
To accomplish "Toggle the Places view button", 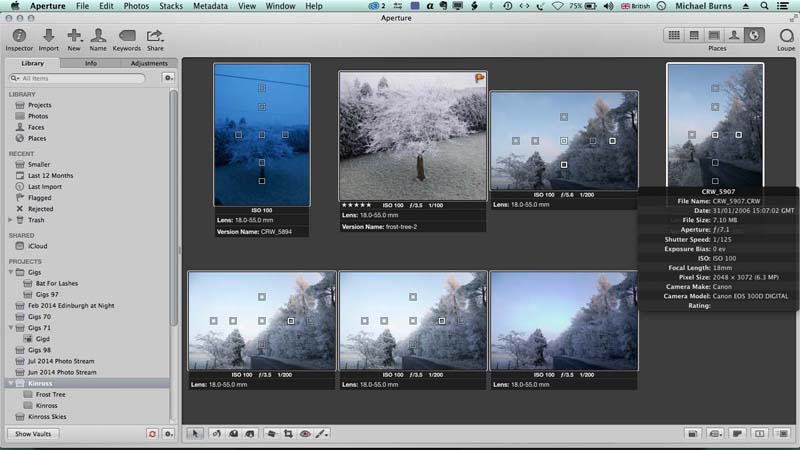I will [754, 35].
